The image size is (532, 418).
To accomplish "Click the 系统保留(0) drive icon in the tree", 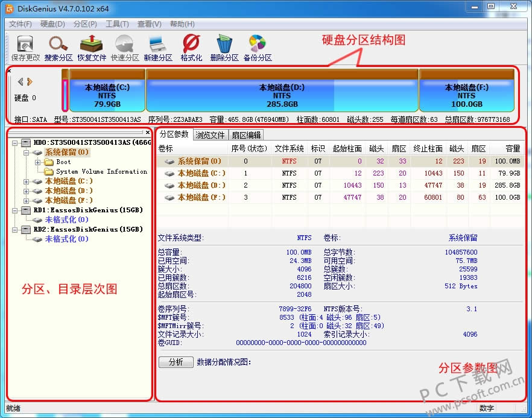I will [x=37, y=153].
